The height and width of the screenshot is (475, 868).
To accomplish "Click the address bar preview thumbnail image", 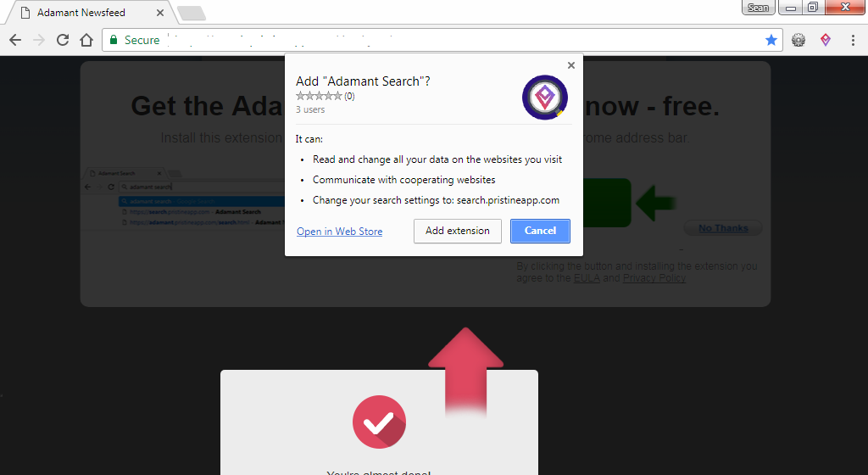I will click(184, 198).
